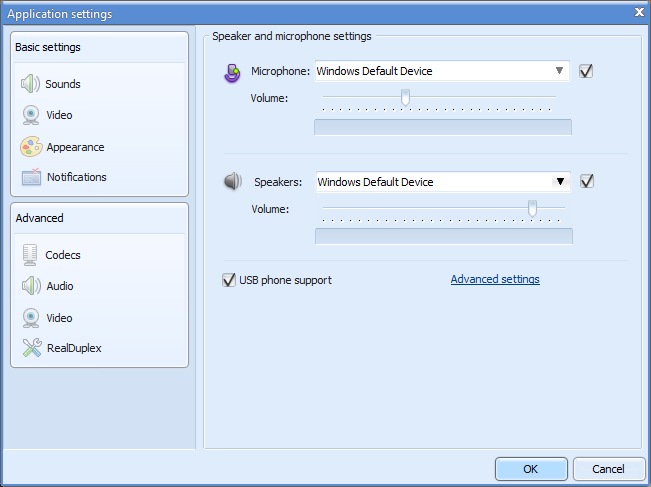Toggle the checkbox beside the Speakers dropdown
The height and width of the screenshot is (487, 651).
[x=587, y=181]
